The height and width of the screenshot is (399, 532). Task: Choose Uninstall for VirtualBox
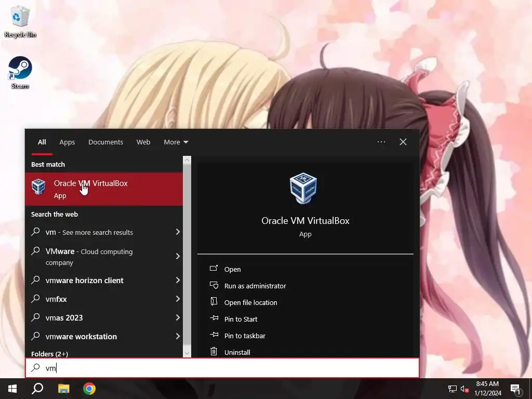tap(237, 352)
